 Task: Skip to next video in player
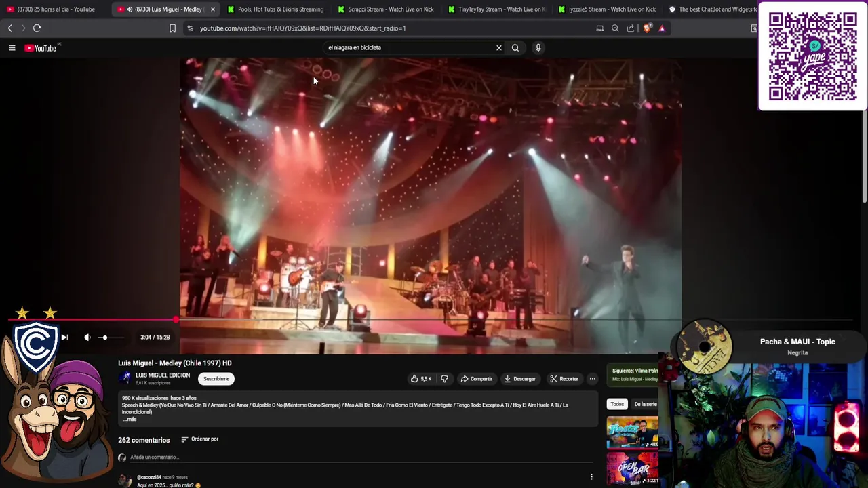[64, 337]
